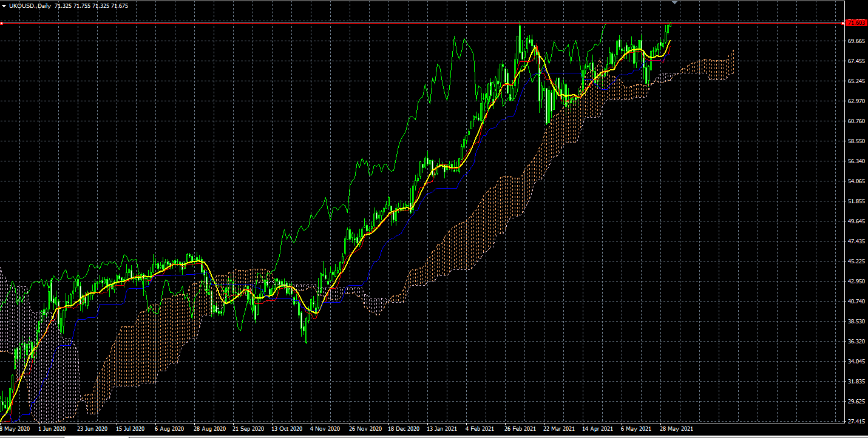The width and height of the screenshot is (868, 438).
Task: Click the 15 Jul 2020 date label
Action: click(x=132, y=429)
